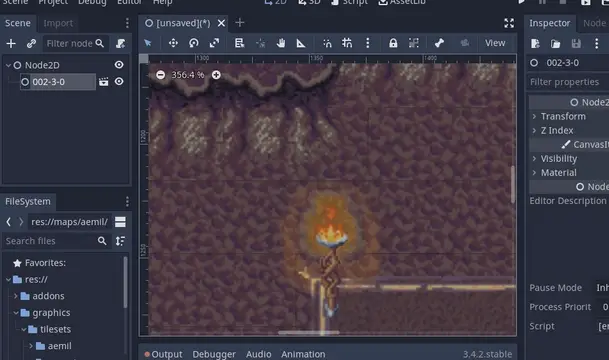Screen dimensions: 609x360
Task: Expand the Z Index property section
Action: [534, 130]
